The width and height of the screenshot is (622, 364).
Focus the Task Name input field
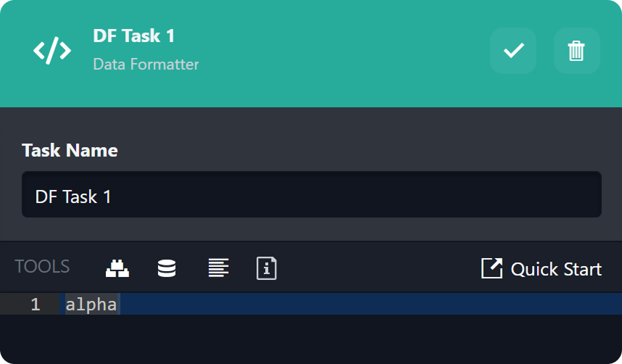[312, 195]
